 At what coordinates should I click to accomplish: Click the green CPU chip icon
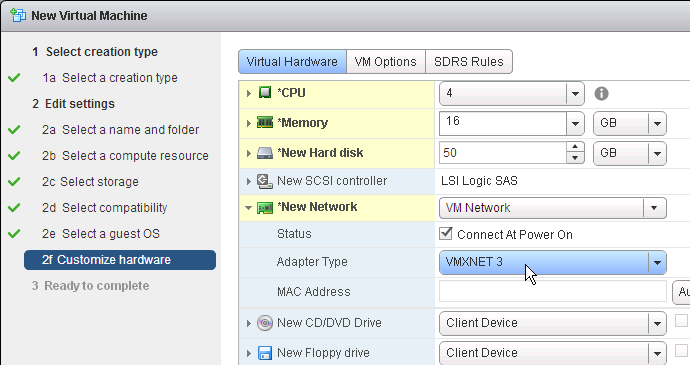265,92
